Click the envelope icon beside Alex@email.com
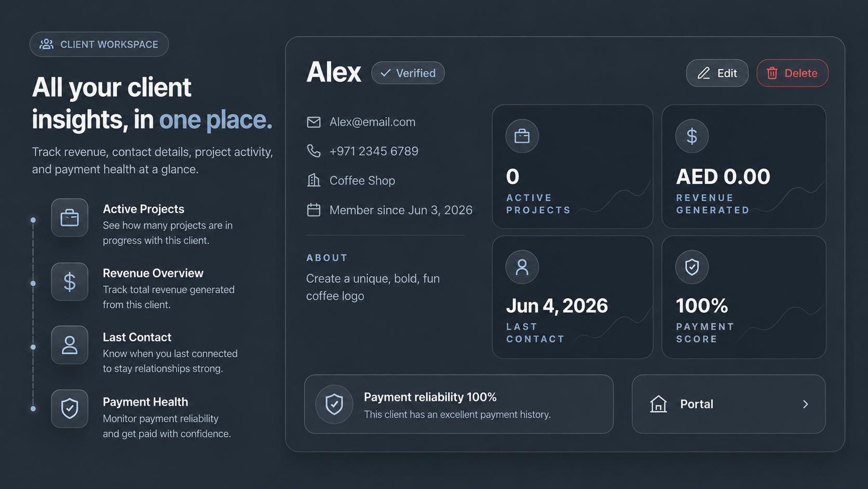The width and height of the screenshot is (868, 489). pos(314,122)
